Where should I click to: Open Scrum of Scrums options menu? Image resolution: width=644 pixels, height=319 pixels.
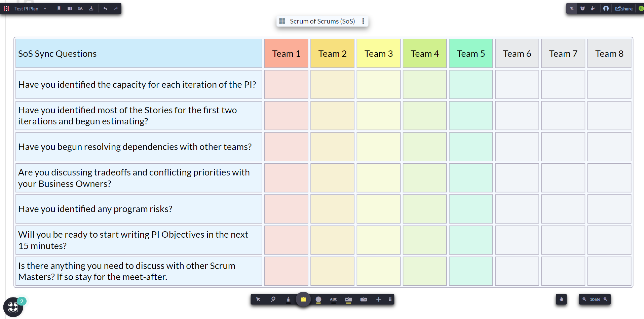click(363, 21)
